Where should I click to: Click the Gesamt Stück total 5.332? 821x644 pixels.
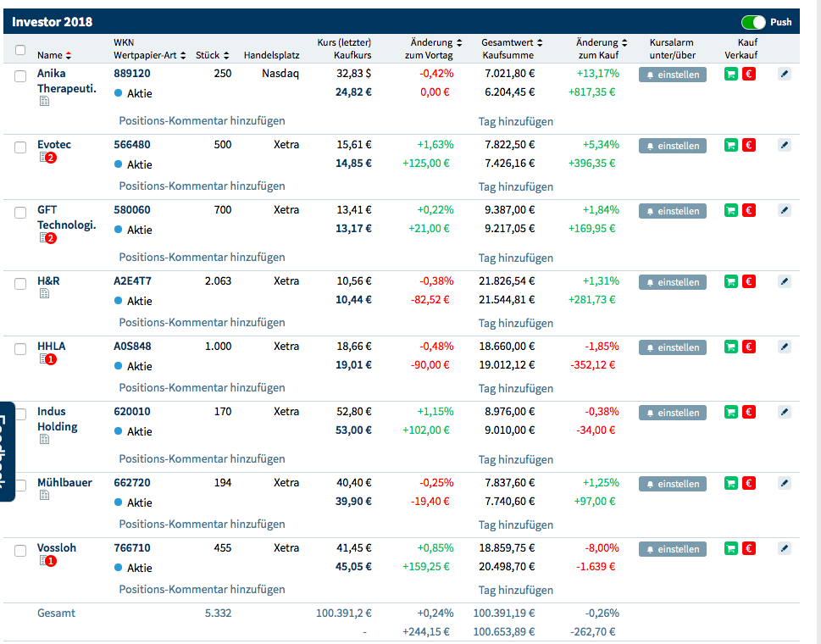[x=218, y=613]
